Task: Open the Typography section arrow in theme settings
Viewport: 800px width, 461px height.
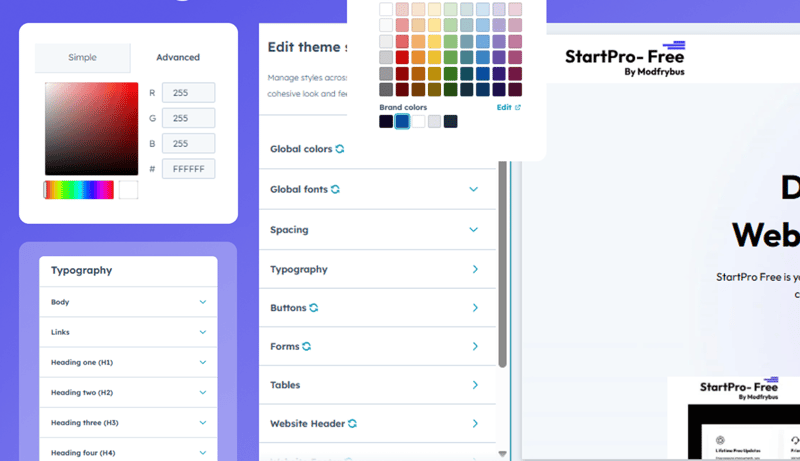Action: coord(475,269)
